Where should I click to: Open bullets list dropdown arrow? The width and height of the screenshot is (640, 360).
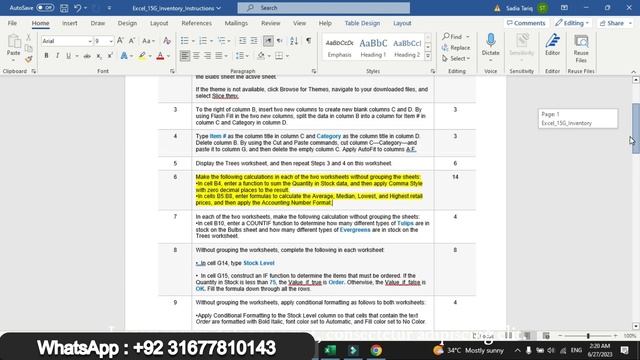[x=193, y=41]
